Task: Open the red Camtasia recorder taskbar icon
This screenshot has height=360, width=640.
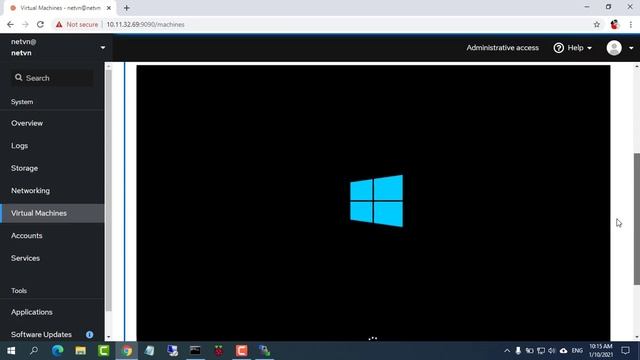Action: coord(242,351)
